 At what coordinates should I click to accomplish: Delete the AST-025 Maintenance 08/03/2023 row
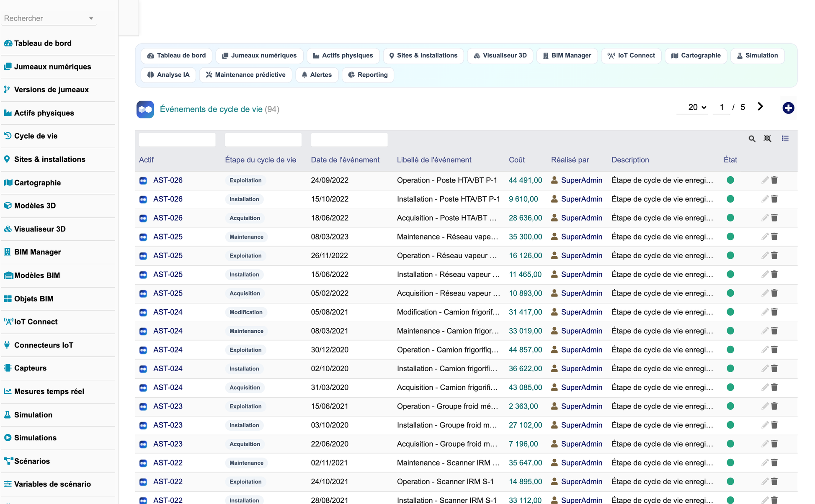point(774,237)
